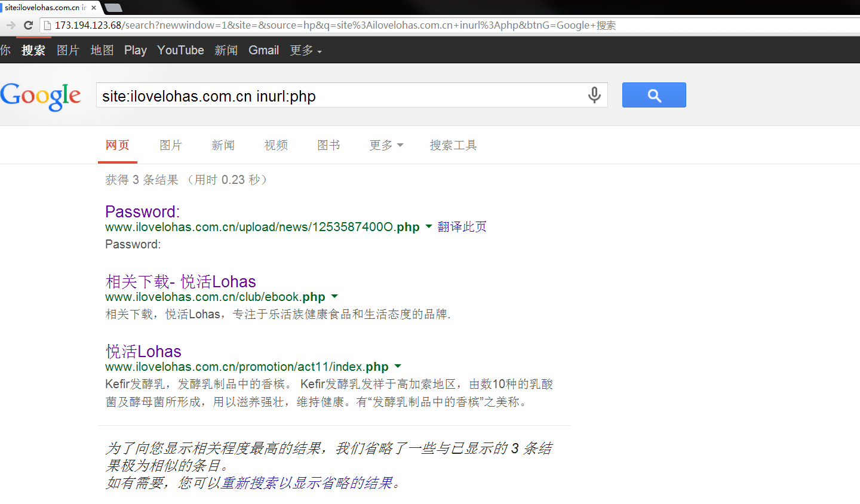Expand the 更多 results tab dropdown
Viewport: 860px width, 504px height.
(386, 145)
